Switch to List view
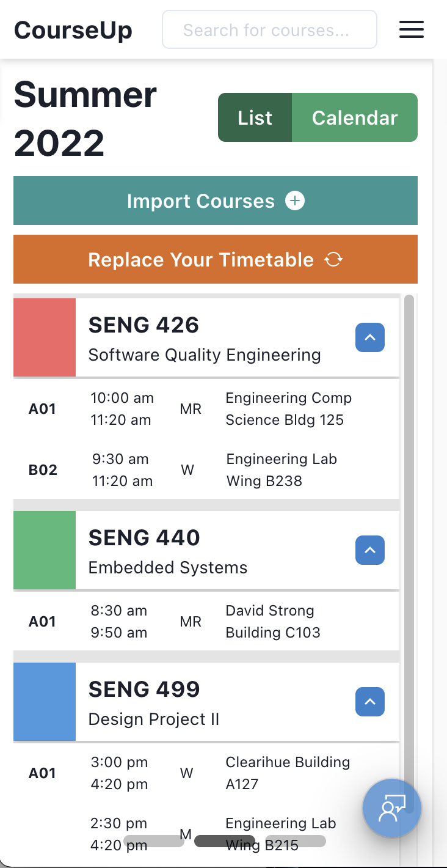The height and width of the screenshot is (868, 447). (x=255, y=117)
